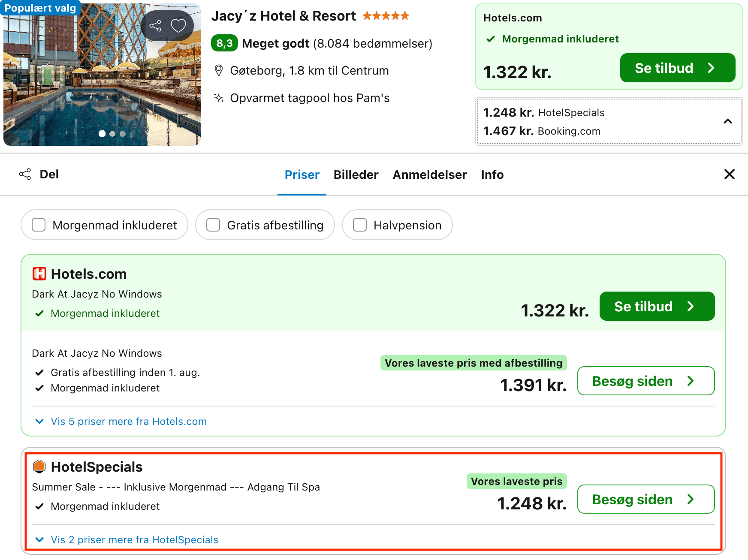Click Opvarmet tagpool hos Pam's text
Viewport: 748px width, 560px height.
pos(310,98)
